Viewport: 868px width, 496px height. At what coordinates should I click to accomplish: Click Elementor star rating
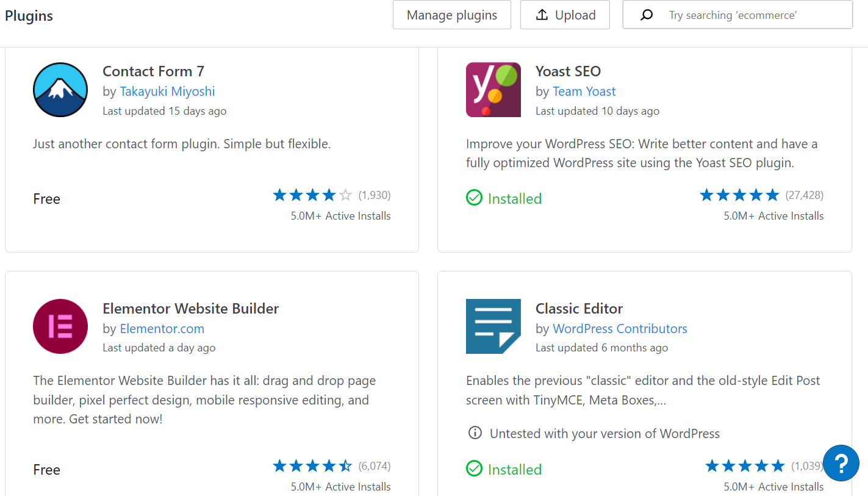click(312, 466)
